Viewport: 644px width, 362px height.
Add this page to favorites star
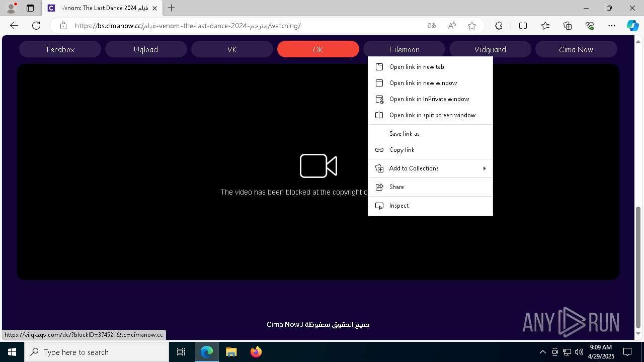472,26
